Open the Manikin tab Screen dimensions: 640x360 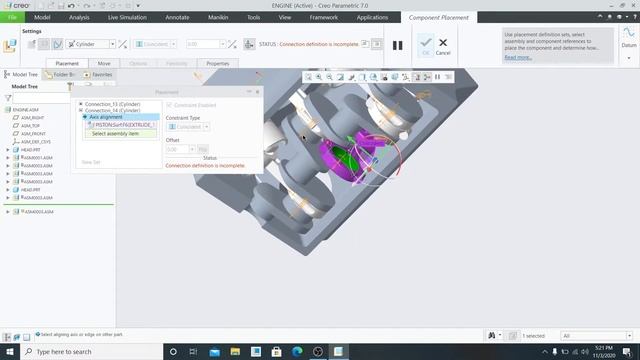coord(218,17)
